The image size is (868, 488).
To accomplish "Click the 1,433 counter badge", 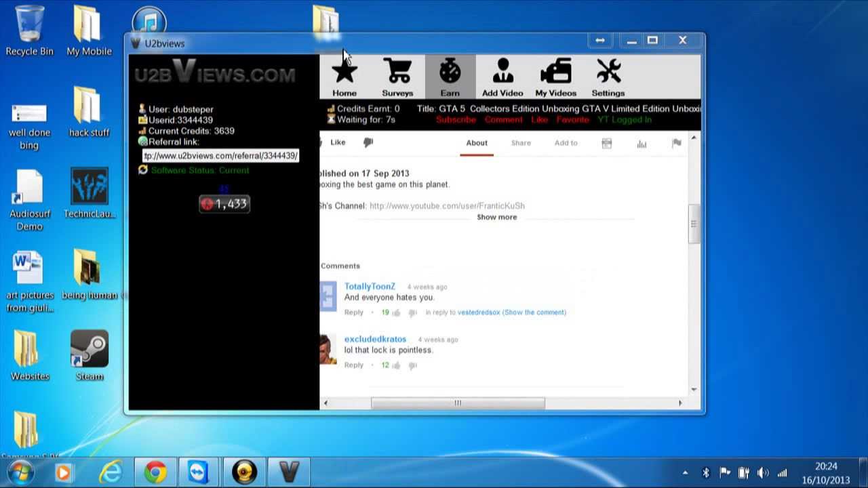I will [x=224, y=204].
